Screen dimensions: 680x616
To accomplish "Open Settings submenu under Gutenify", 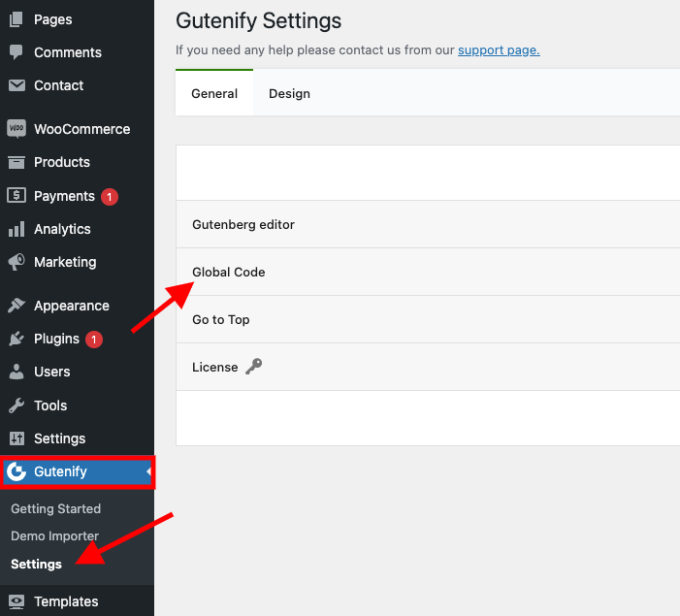I will point(37,564).
